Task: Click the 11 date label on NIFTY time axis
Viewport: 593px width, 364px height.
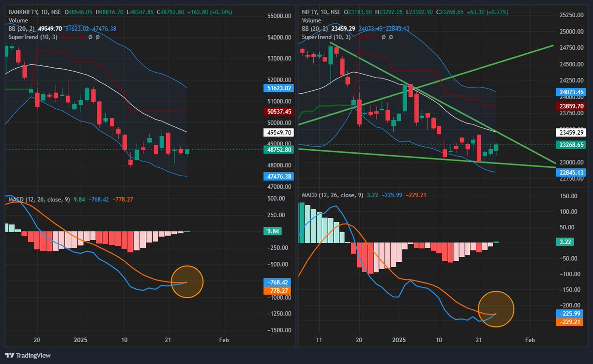Action: [x=319, y=340]
